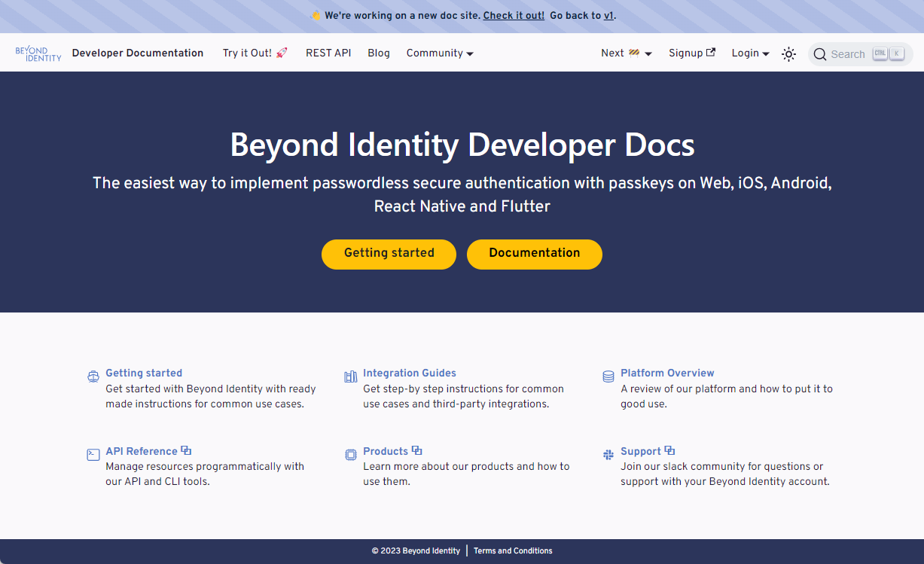
Task: Open the Blog nav item
Action: pos(379,53)
